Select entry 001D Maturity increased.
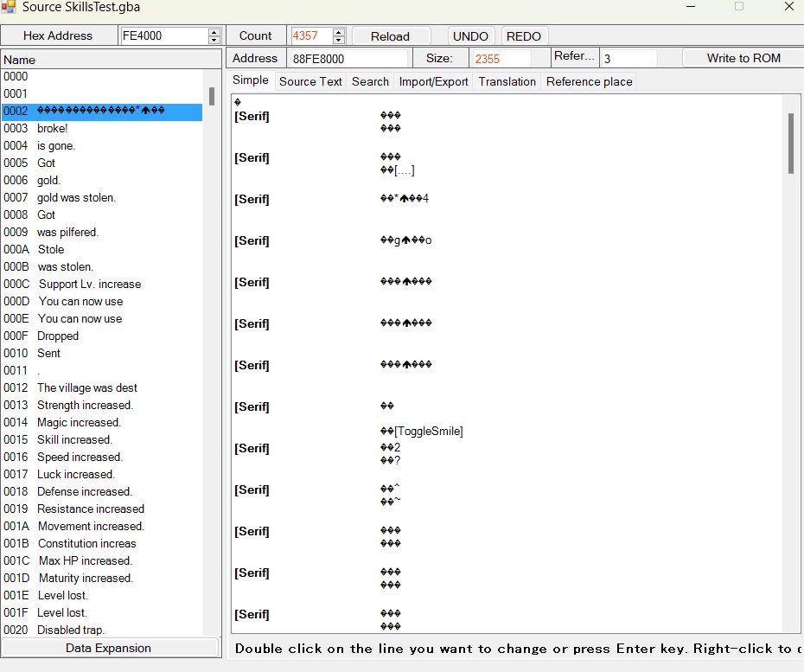Viewport: 804px width, 672px height. click(x=102, y=578)
